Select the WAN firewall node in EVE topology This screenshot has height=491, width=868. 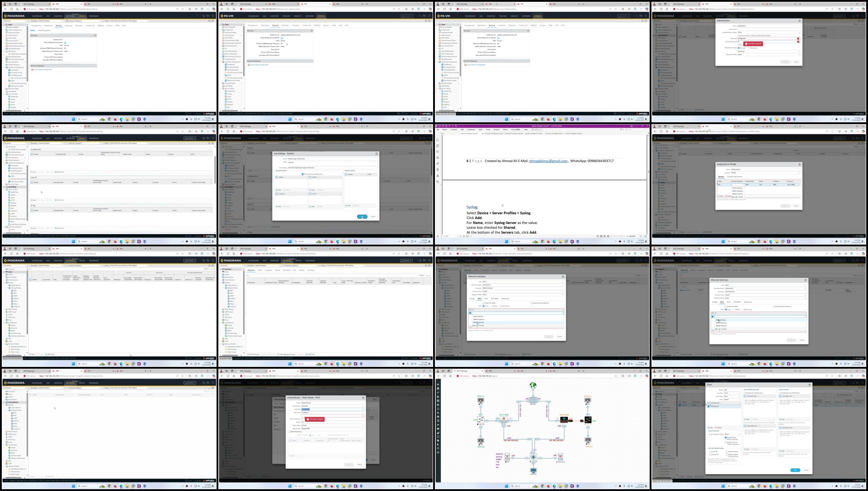click(x=533, y=400)
